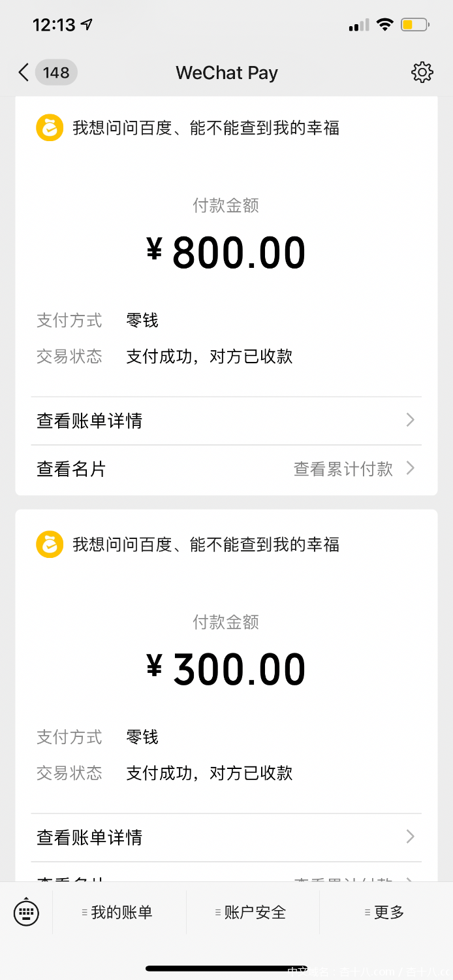Tap the ¥300.00 payment amount
Viewport: 453px width, 980px height.
pos(226,670)
